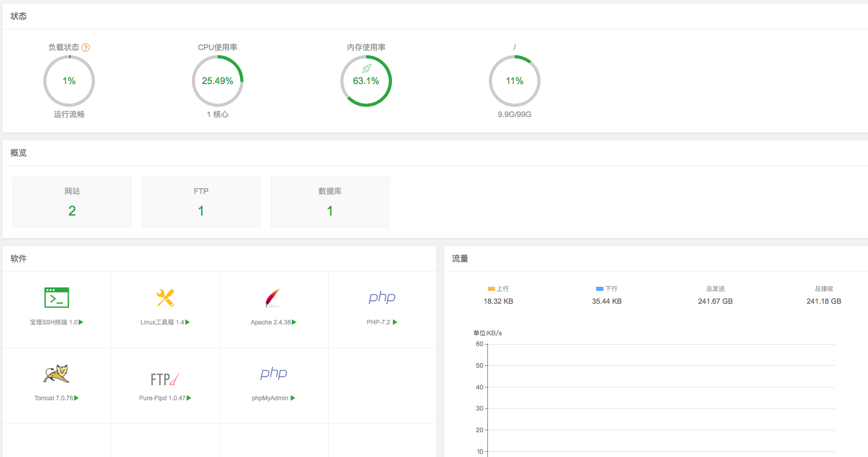Click the load status help question-mark icon
The height and width of the screenshot is (457, 868).
[86, 47]
